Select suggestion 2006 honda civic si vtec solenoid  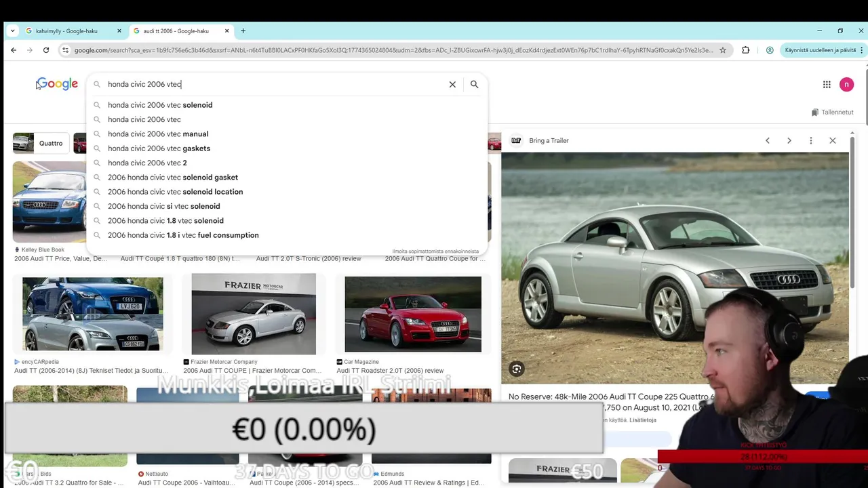pos(287,206)
